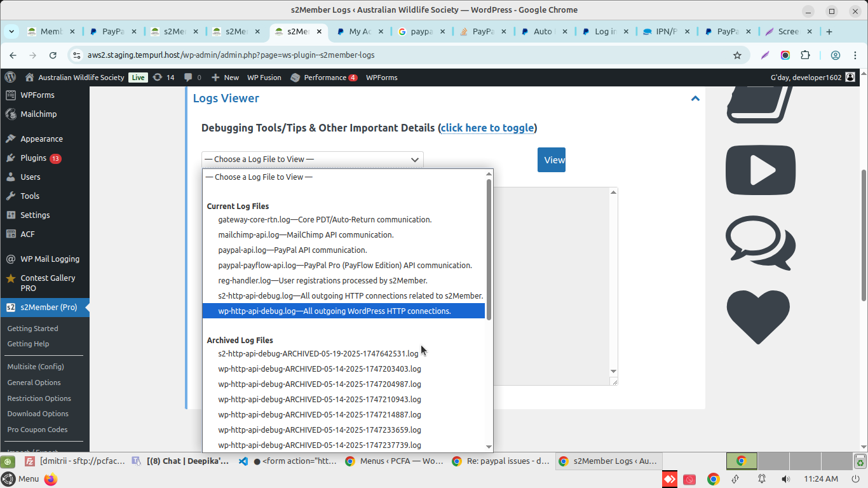The width and height of the screenshot is (868, 488).
Task: Click the chat bubbles icon on right
Action: 761,243
